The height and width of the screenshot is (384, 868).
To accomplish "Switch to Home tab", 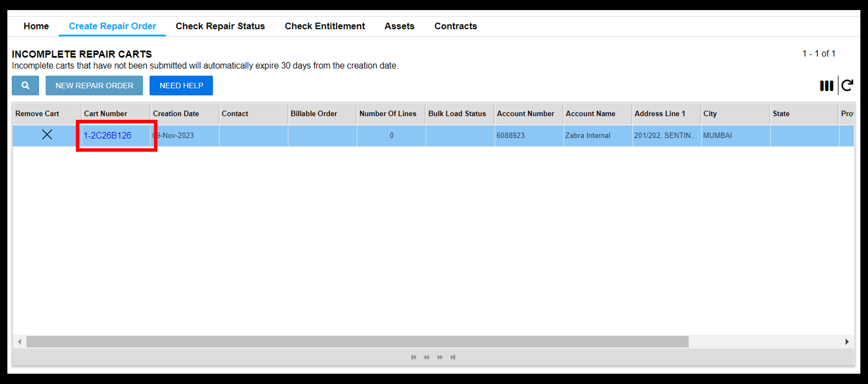I will (36, 26).
